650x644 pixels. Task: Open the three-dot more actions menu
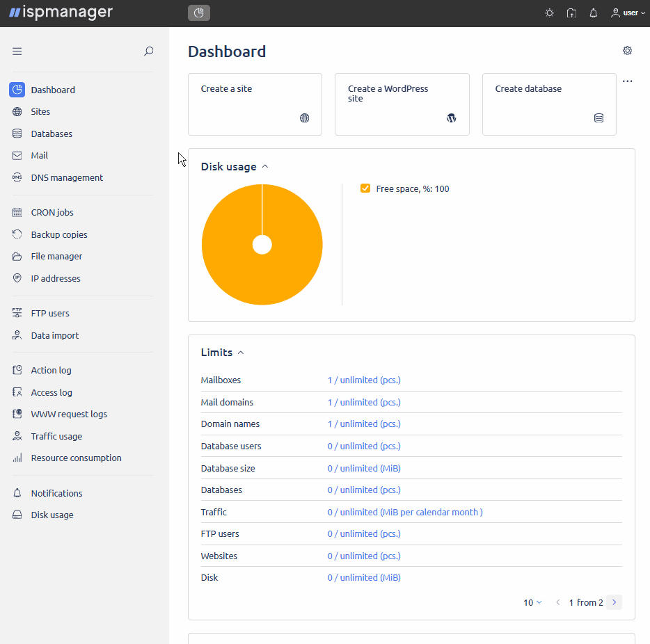point(628,81)
